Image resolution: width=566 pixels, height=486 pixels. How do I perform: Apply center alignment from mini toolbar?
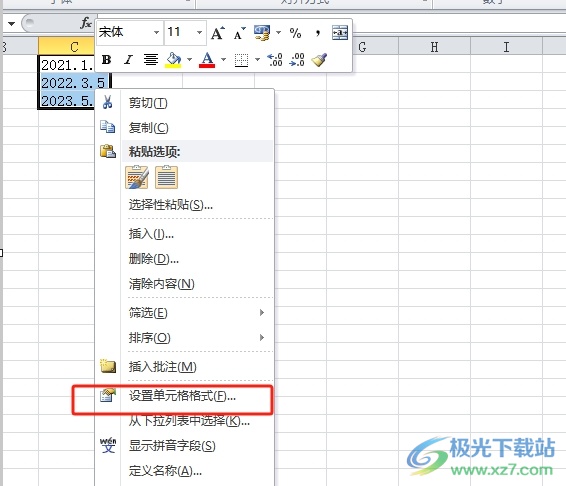[x=151, y=60]
